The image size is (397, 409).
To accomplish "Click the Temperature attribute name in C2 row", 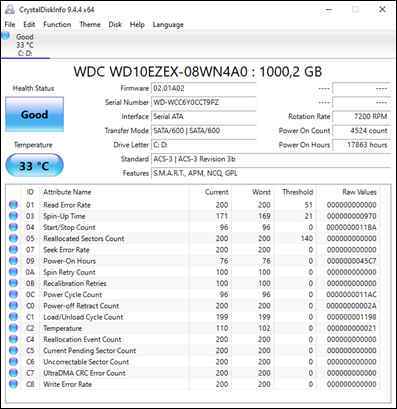I will point(62,328).
